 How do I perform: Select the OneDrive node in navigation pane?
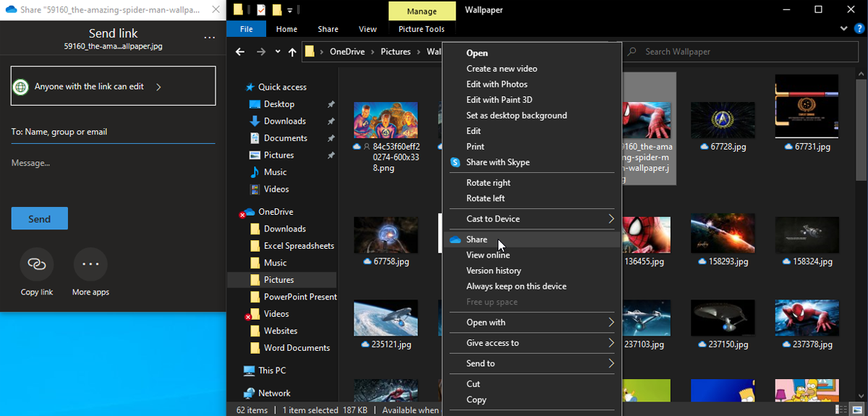pyautogui.click(x=268, y=212)
